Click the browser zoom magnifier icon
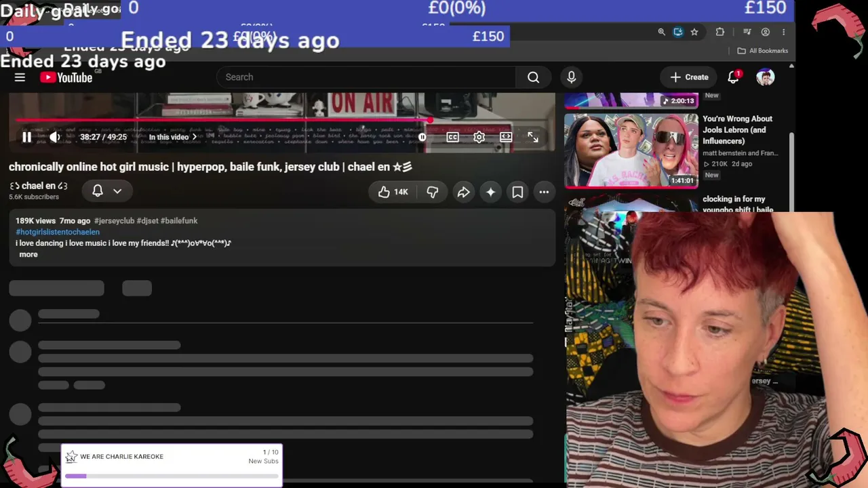Image resolution: width=868 pixels, height=488 pixels. (661, 32)
